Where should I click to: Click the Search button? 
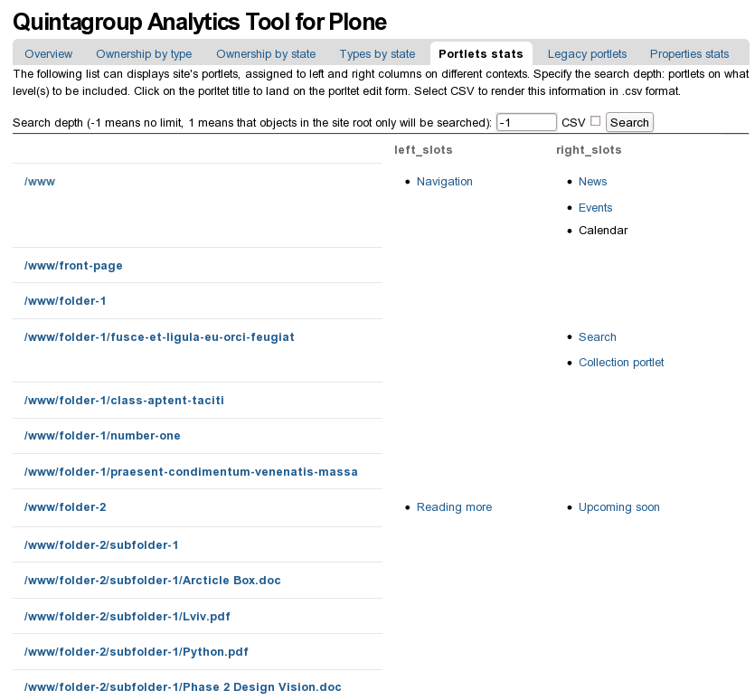629,122
